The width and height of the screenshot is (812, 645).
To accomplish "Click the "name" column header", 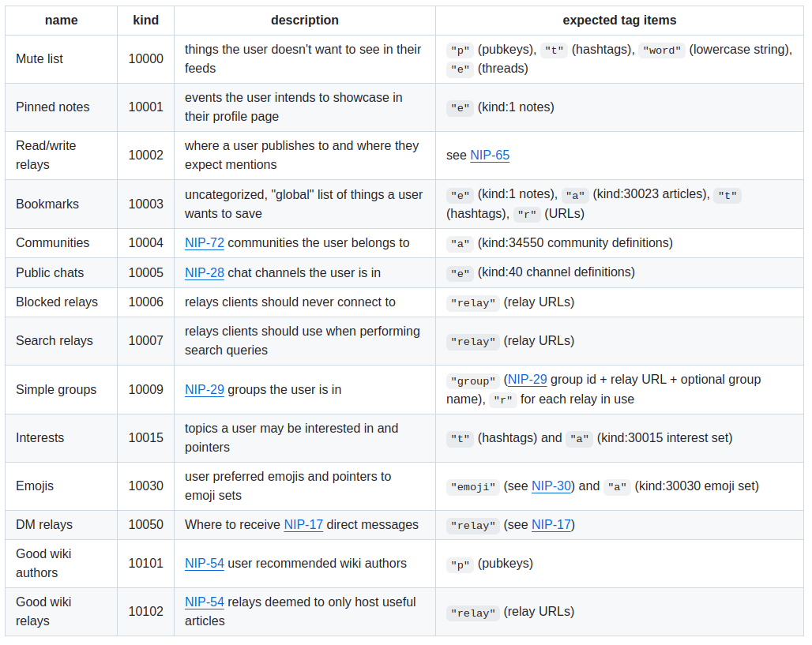I will [62, 20].
